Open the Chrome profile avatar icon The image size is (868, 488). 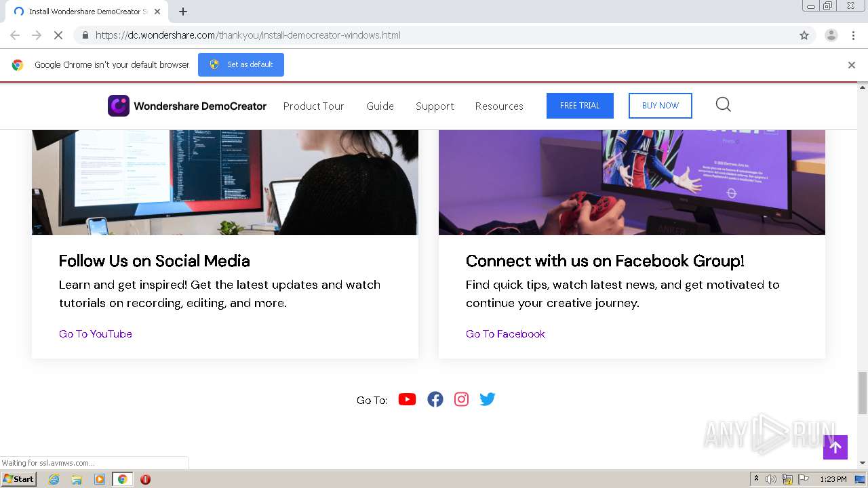(831, 35)
